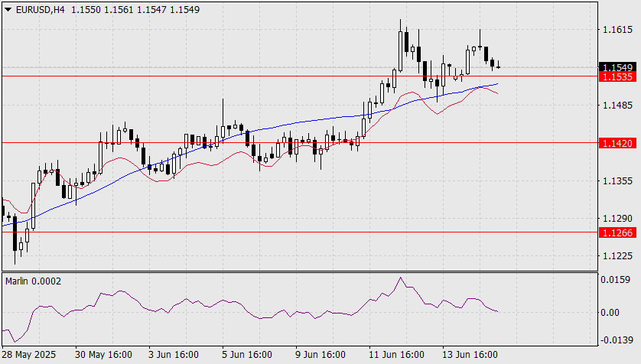The image size is (641, 364).
Task: Click the 28 May 2025 date label
Action: [x=29, y=354]
